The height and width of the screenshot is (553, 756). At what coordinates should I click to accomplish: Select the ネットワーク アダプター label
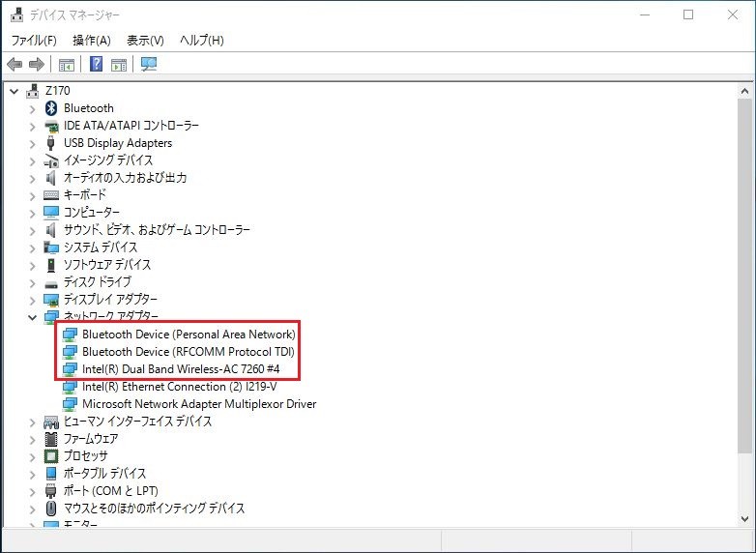click(111, 316)
